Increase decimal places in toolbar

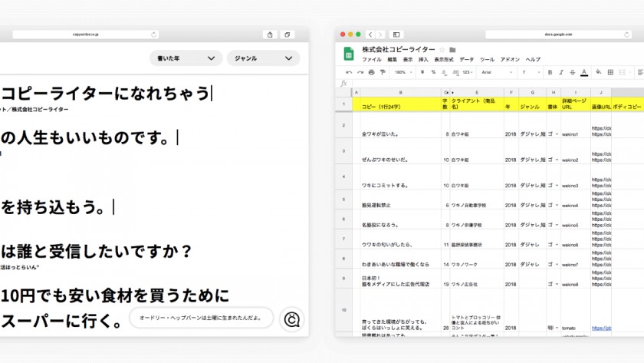point(455,72)
